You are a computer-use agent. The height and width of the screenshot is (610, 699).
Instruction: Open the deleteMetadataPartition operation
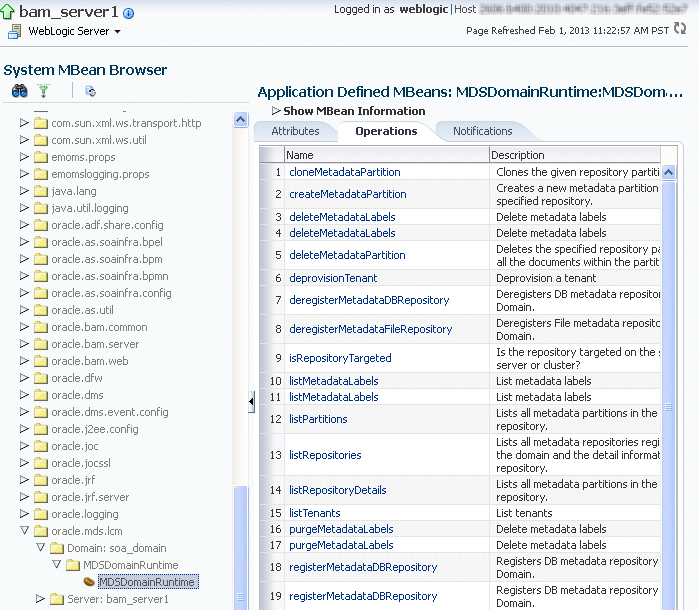[x=347, y=255]
